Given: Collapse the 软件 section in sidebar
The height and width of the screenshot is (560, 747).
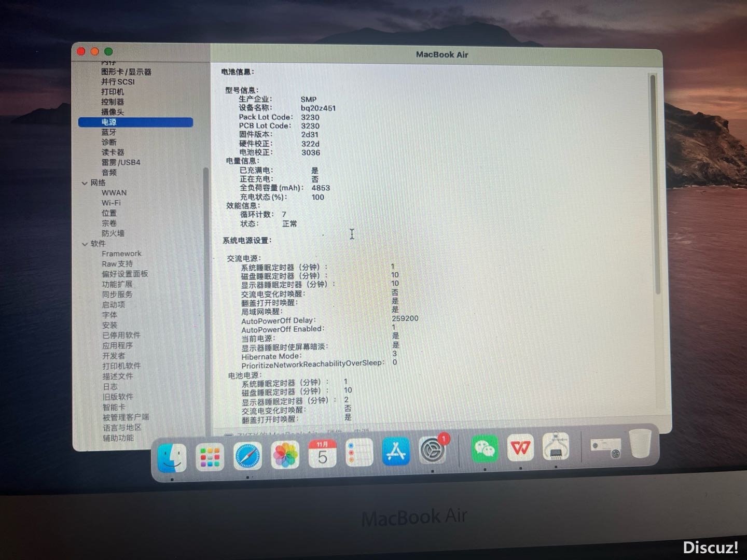Looking at the screenshot, I should 85,244.
